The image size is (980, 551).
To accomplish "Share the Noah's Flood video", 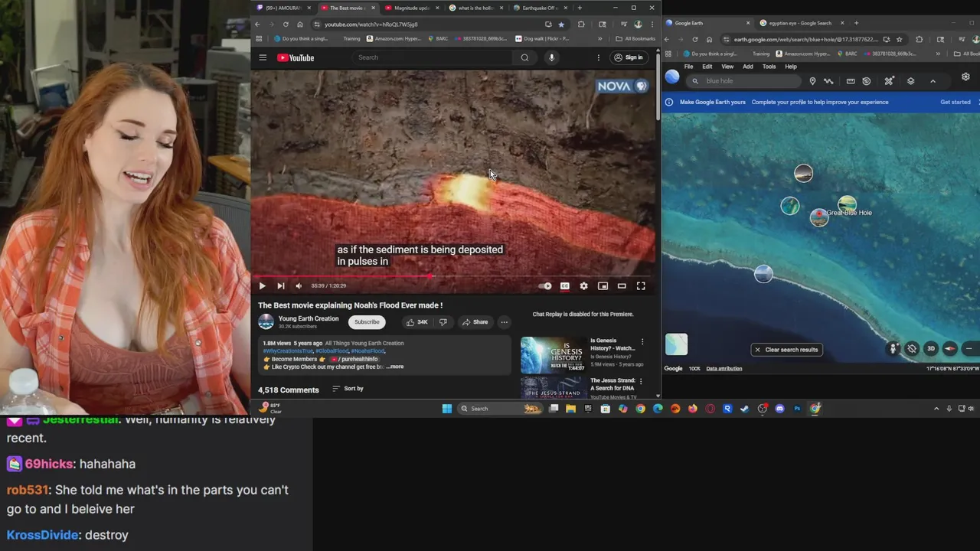I will (475, 322).
